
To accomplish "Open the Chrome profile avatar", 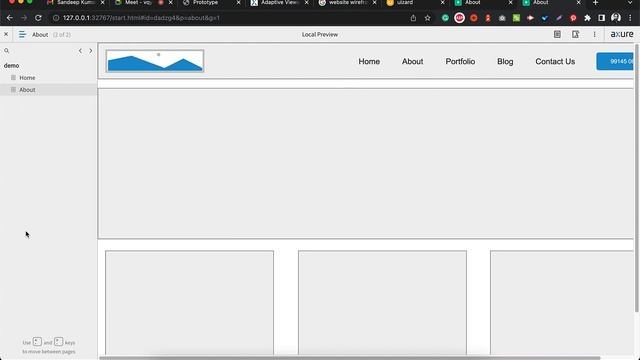I will 616,18.
